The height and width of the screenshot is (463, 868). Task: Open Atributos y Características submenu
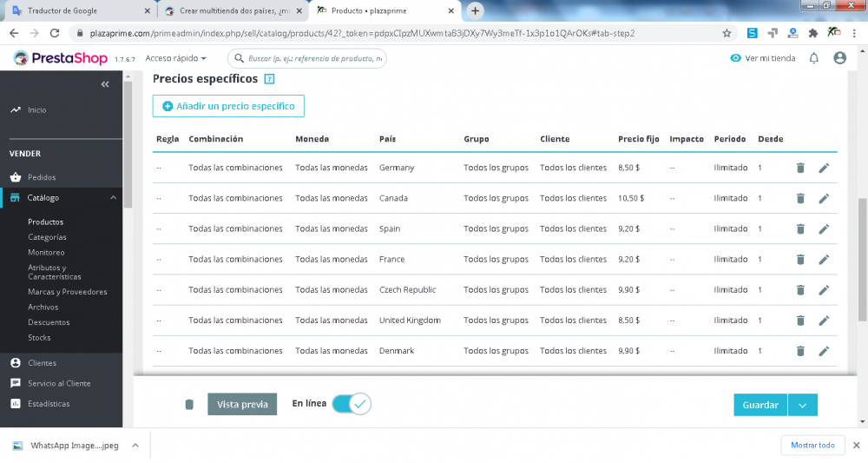(54, 272)
